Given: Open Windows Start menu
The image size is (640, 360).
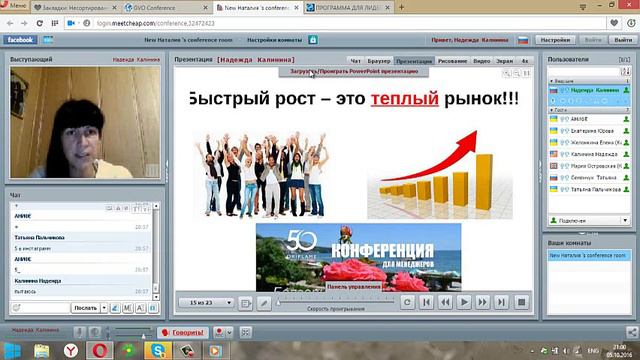Looking at the screenshot, I should click(12, 351).
